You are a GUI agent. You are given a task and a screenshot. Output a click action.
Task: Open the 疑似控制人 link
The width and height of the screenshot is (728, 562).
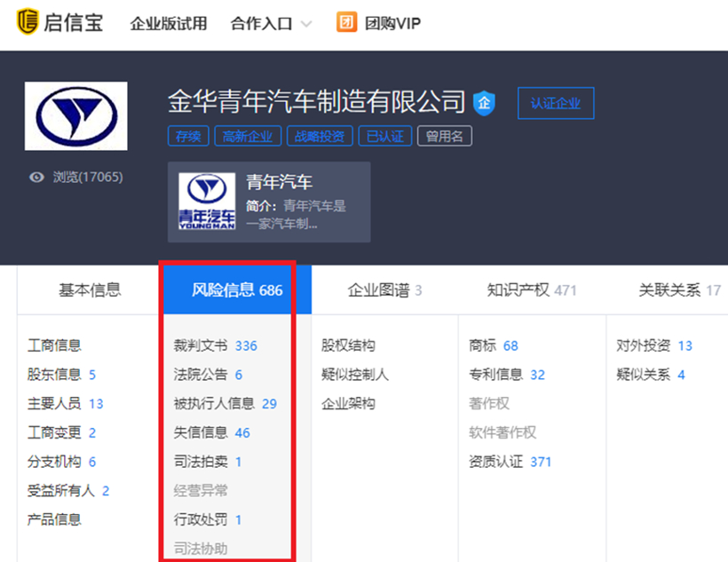click(355, 375)
